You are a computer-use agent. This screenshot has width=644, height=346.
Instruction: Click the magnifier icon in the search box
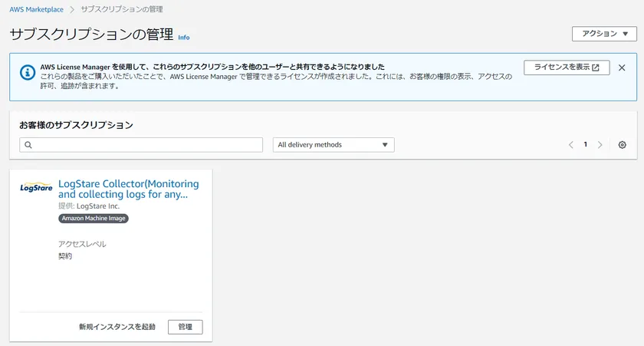click(28, 145)
